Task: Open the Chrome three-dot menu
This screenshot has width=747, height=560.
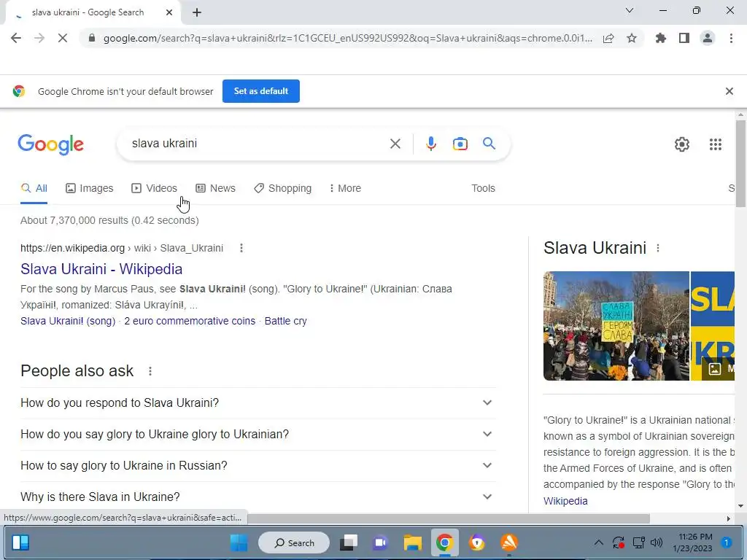Action: (731, 38)
